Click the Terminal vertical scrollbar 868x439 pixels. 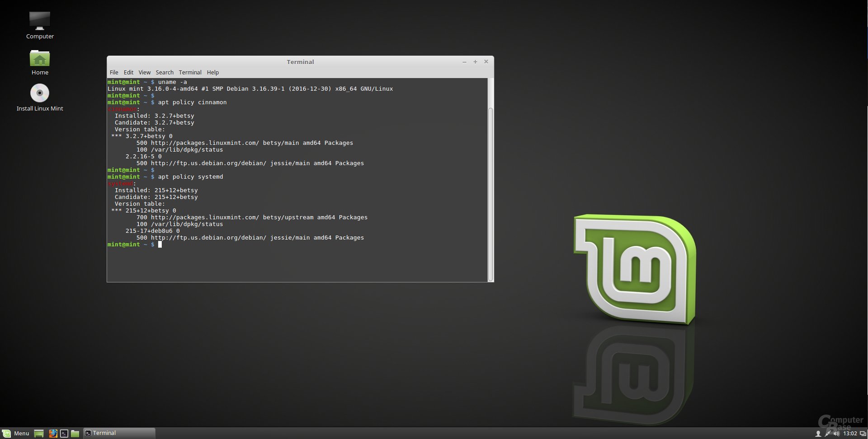click(x=491, y=194)
